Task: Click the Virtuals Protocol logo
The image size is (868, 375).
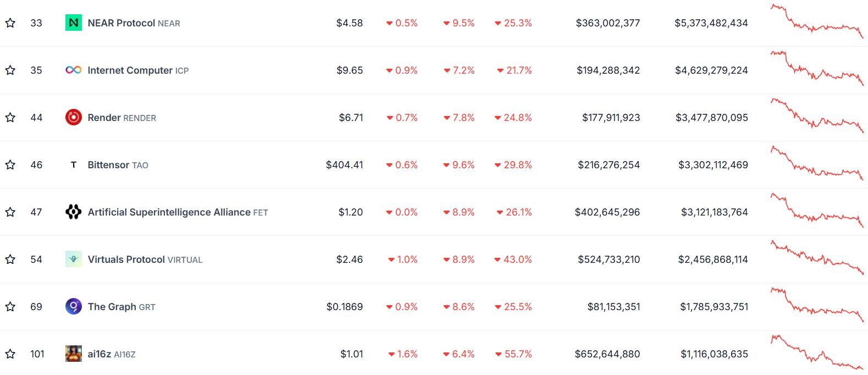Action: (x=74, y=260)
